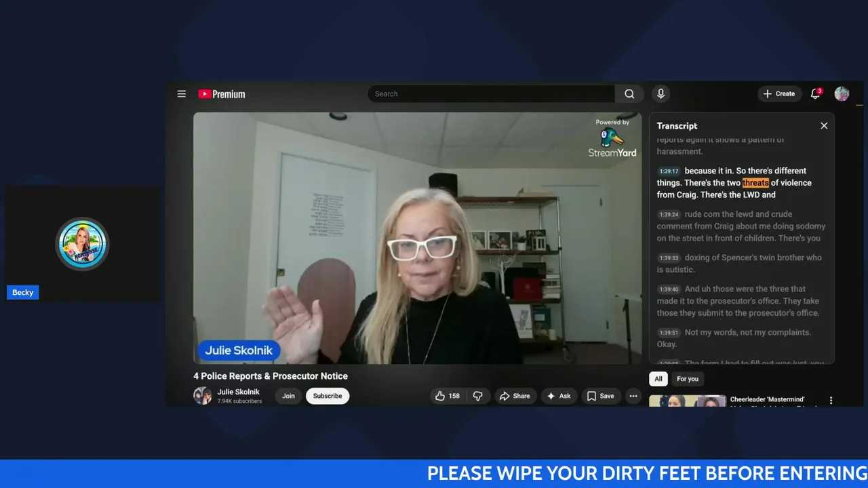The width and height of the screenshot is (868, 488).
Task: Jump to transcript timestamp 1:39:17
Action: pos(669,171)
